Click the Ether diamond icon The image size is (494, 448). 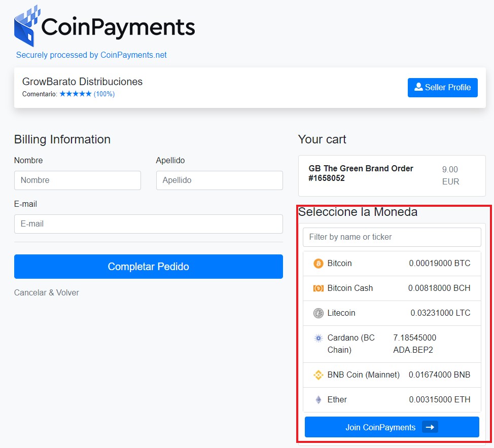coord(318,400)
